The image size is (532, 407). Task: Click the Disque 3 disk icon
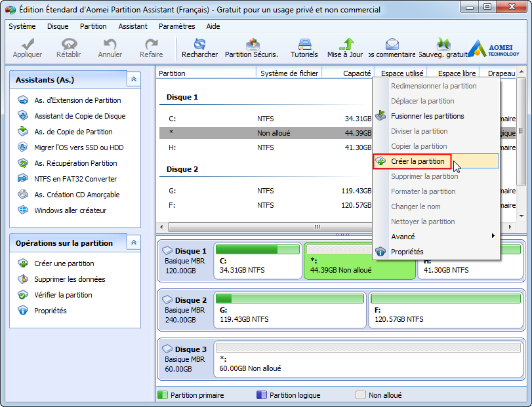[x=167, y=349]
